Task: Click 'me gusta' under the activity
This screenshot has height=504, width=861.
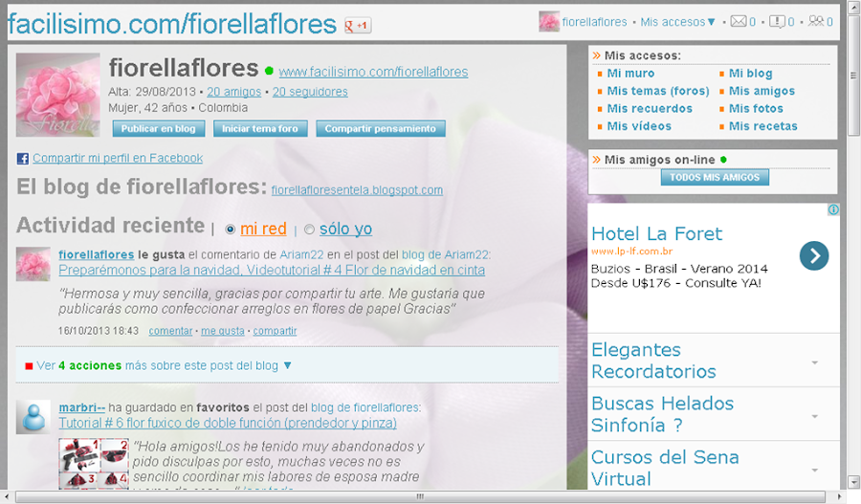Action: tap(223, 331)
